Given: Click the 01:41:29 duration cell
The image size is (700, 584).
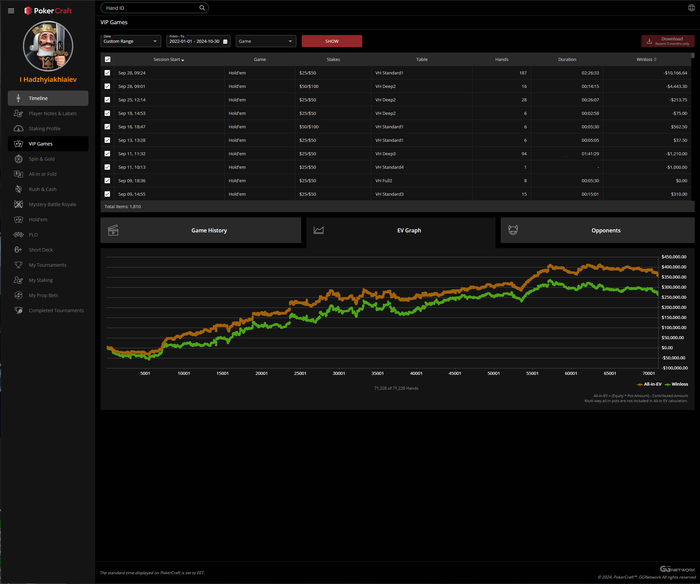Looking at the screenshot, I should coord(590,154).
